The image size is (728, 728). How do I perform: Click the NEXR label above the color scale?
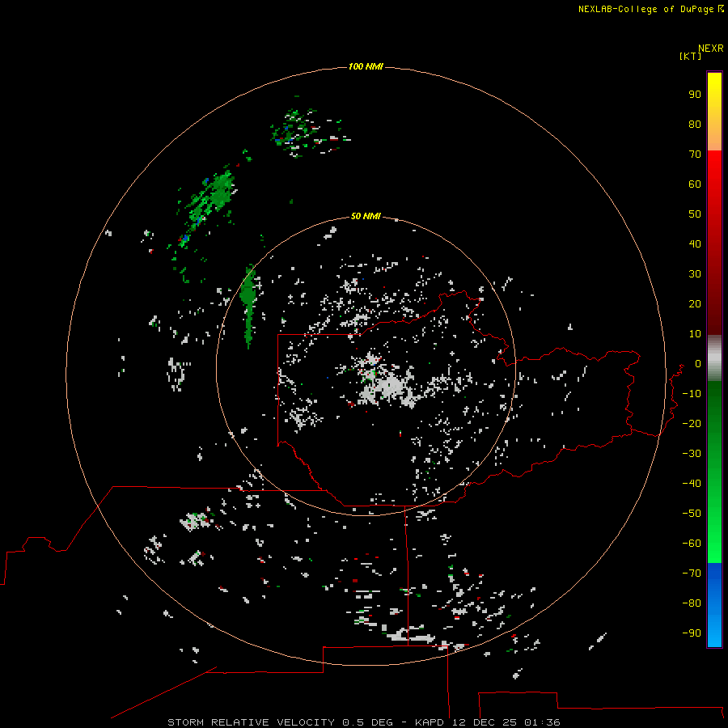coord(710,49)
